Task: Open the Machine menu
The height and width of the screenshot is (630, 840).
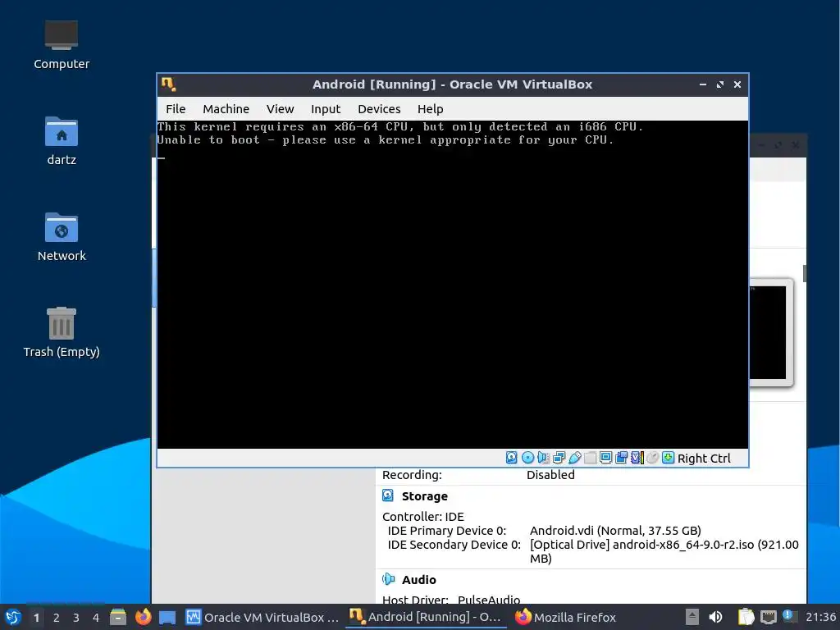Action: (226, 109)
